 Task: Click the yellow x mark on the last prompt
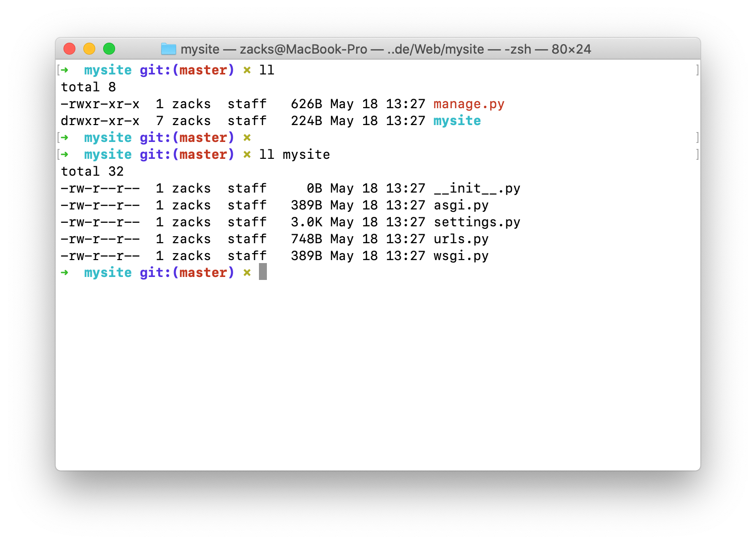(247, 272)
